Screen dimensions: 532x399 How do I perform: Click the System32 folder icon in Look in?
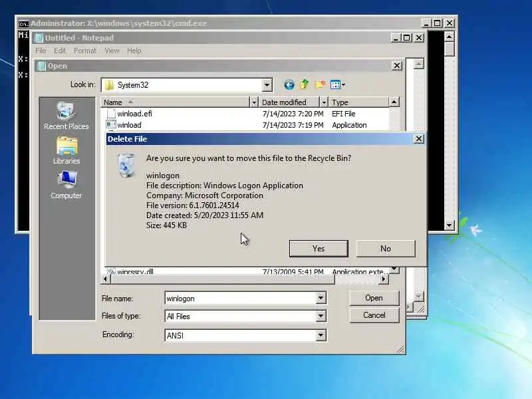[x=109, y=85]
